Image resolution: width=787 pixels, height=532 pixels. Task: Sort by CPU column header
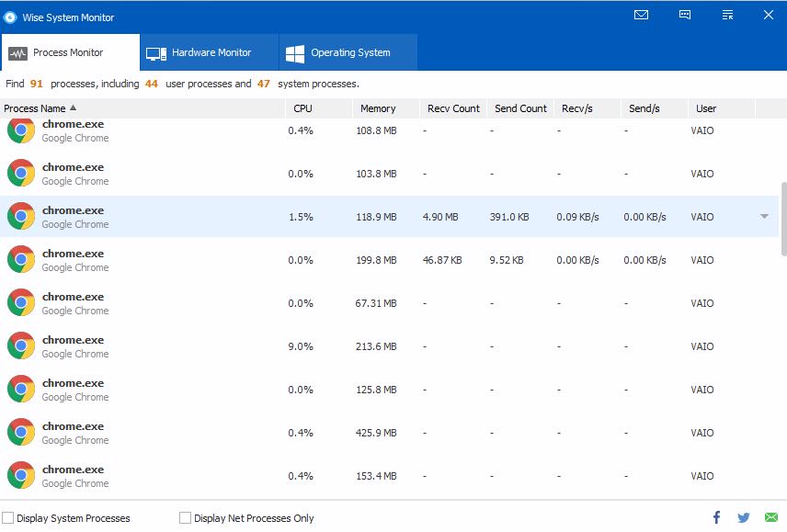[x=319, y=108]
